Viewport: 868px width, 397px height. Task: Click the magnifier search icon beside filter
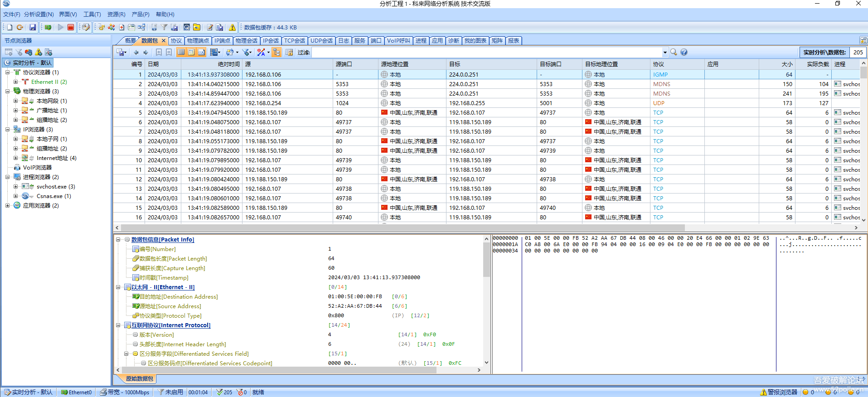pos(674,52)
